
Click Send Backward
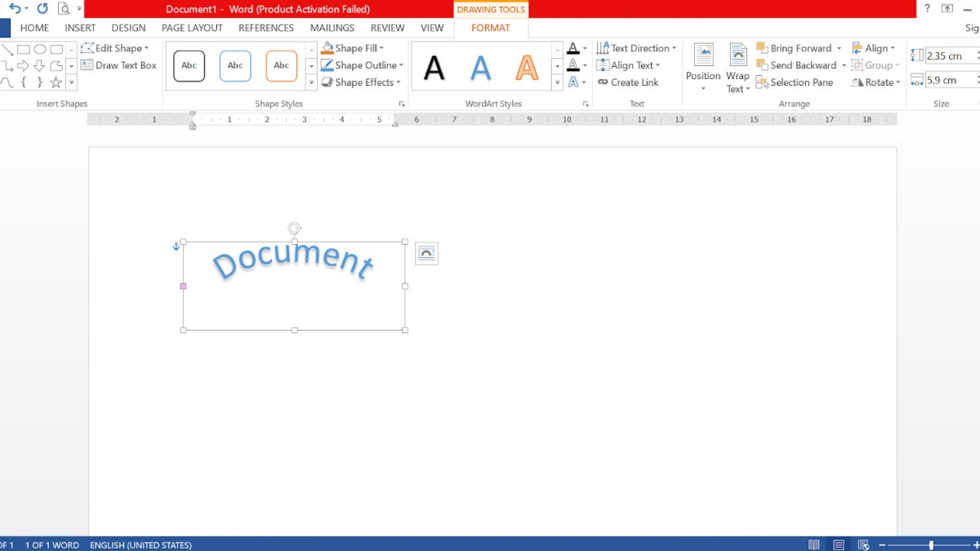click(801, 65)
